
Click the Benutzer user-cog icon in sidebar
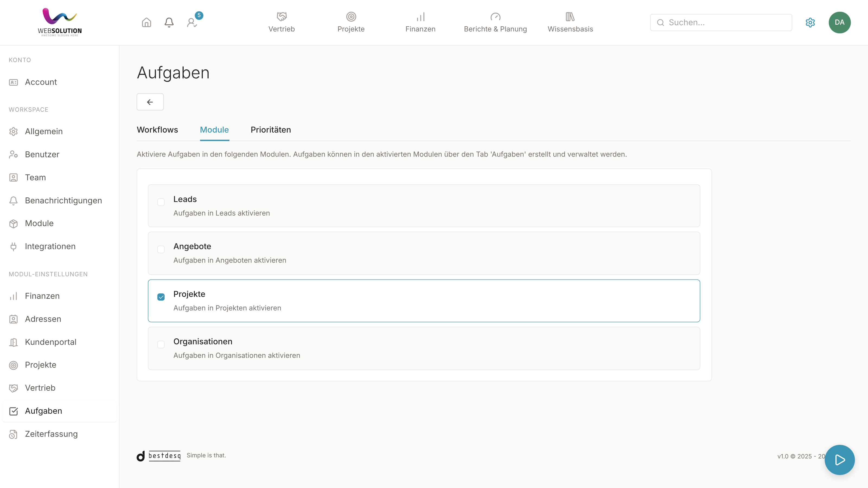(x=14, y=155)
